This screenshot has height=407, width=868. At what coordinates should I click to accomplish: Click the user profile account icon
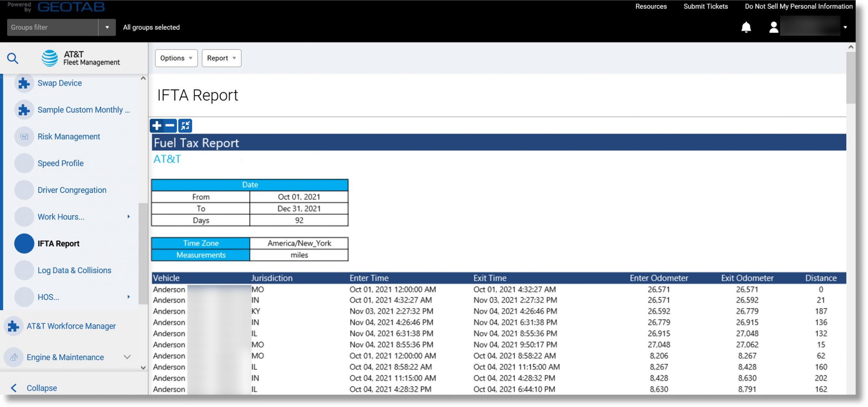pos(772,26)
